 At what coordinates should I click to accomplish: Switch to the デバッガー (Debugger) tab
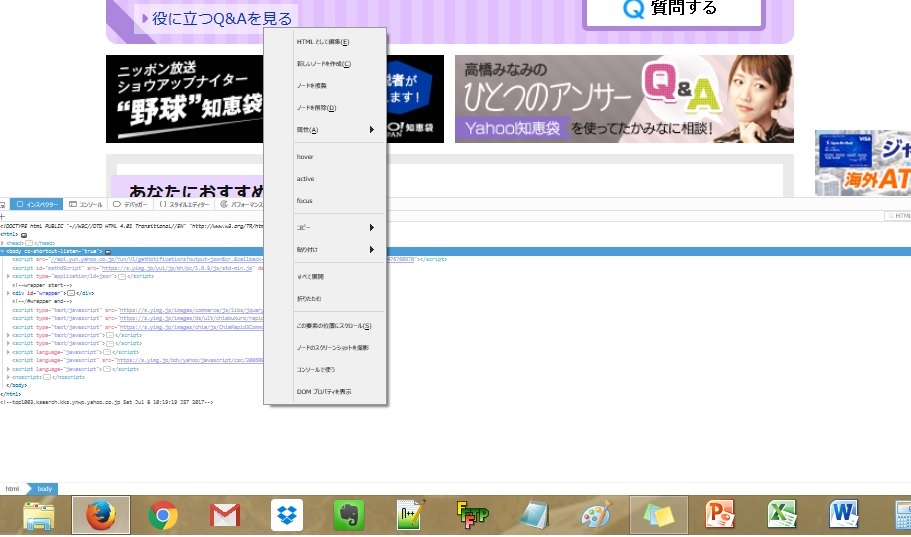click(x=130, y=205)
